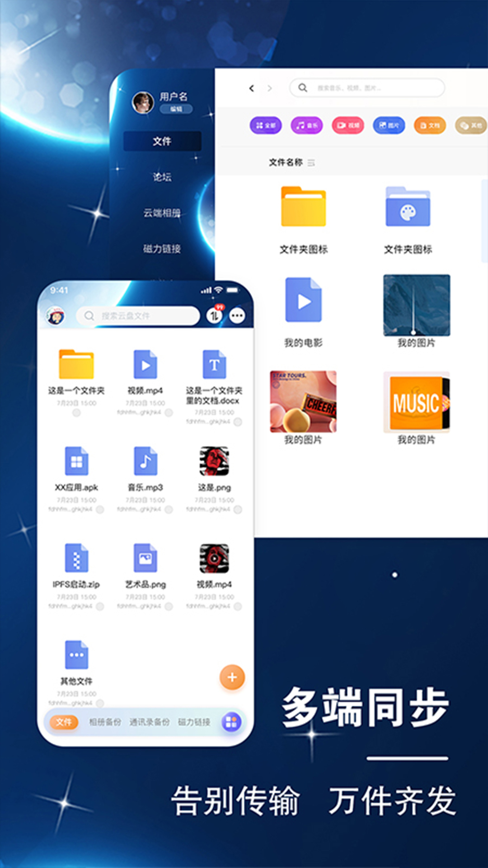Open the 我的电影 video file icon

pos(303,300)
